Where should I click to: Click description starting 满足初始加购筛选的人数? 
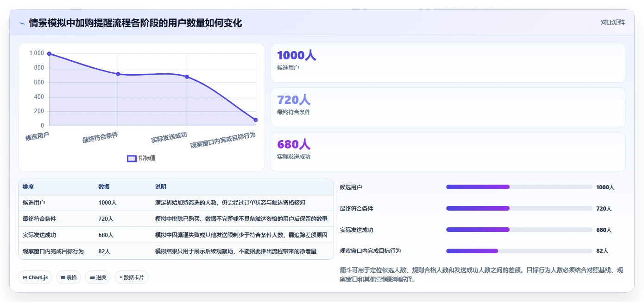point(230,203)
